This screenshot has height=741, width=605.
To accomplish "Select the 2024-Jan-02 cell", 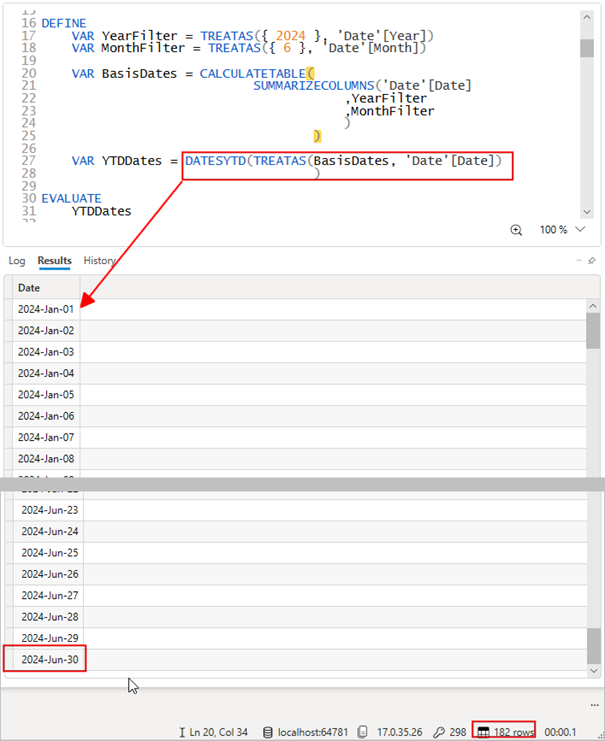I will pyautogui.click(x=46, y=331).
